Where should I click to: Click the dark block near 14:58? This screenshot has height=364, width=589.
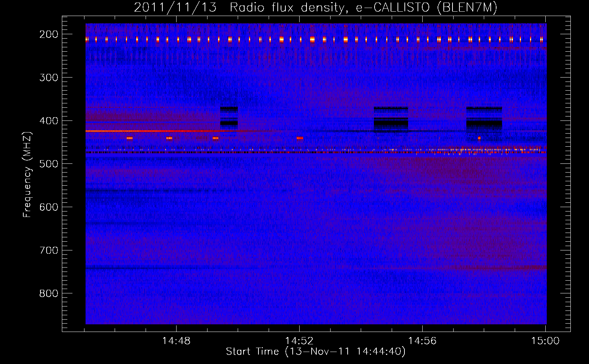pyautogui.click(x=484, y=119)
